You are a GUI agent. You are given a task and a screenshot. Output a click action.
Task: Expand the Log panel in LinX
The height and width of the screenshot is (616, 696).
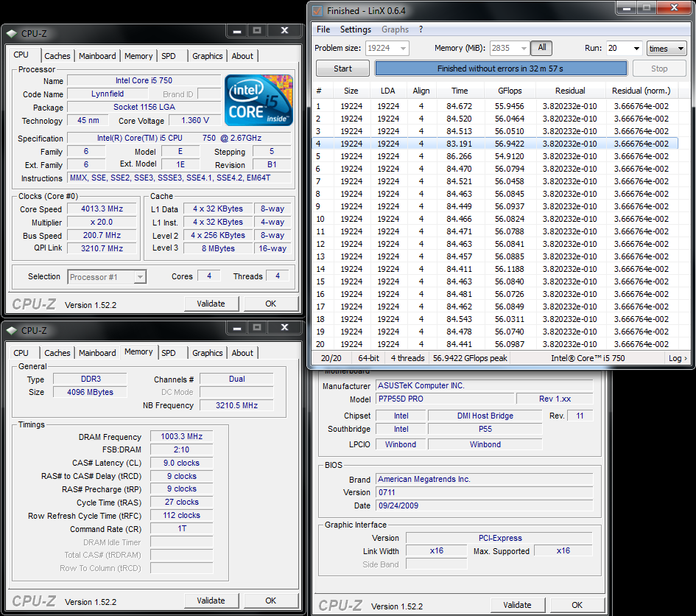(x=678, y=358)
